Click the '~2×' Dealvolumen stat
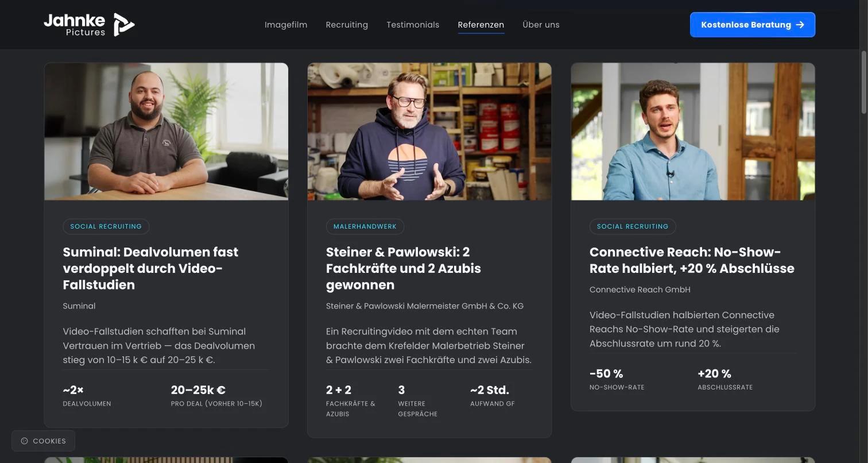The image size is (868, 463). [x=73, y=390]
